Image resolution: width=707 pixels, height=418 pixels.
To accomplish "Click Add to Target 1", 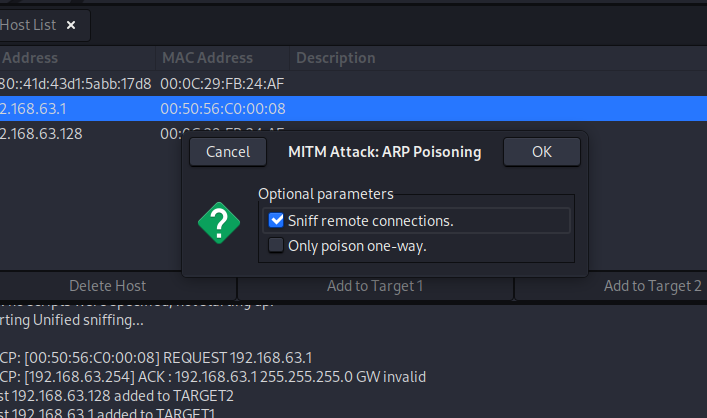I will click(375, 286).
